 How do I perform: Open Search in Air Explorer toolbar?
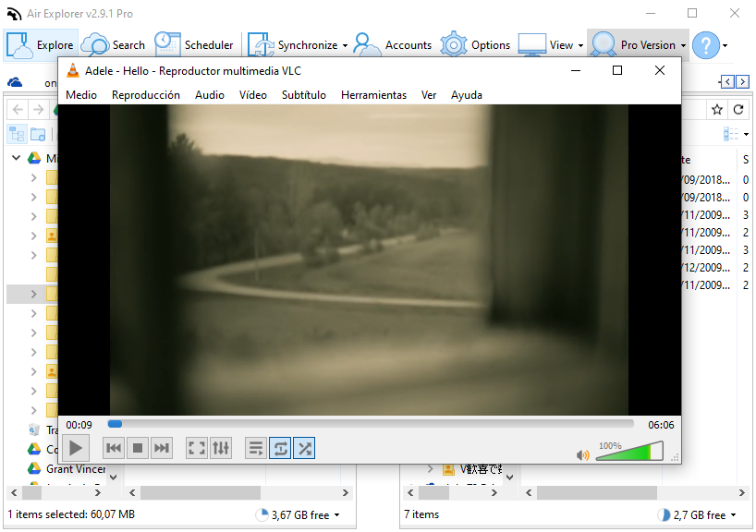[x=114, y=45]
